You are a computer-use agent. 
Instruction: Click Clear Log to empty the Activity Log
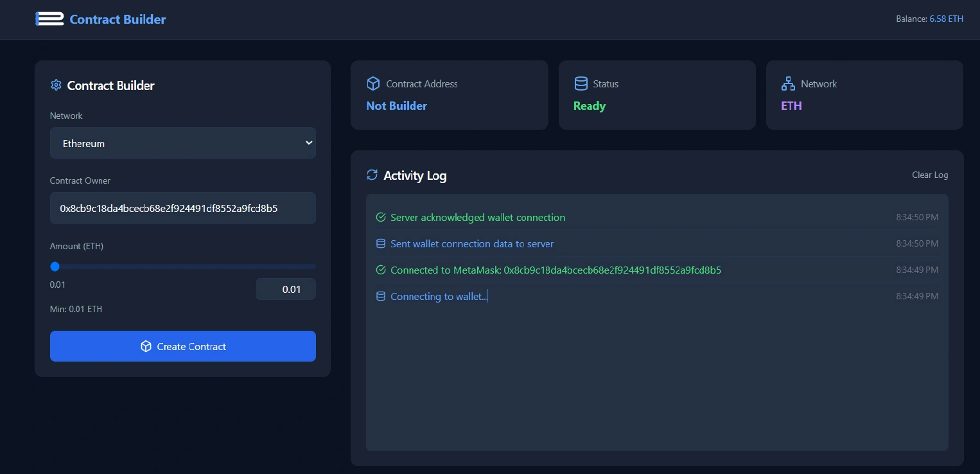pos(929,174)
